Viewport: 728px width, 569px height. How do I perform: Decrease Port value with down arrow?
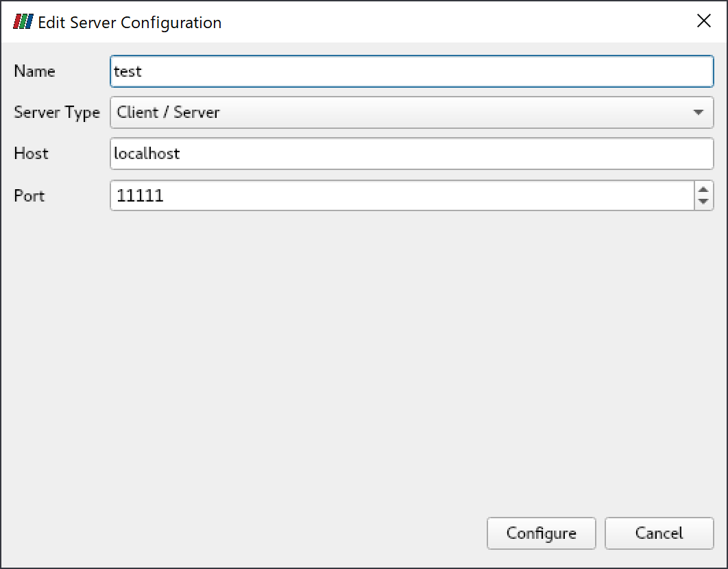click(703, 202)
